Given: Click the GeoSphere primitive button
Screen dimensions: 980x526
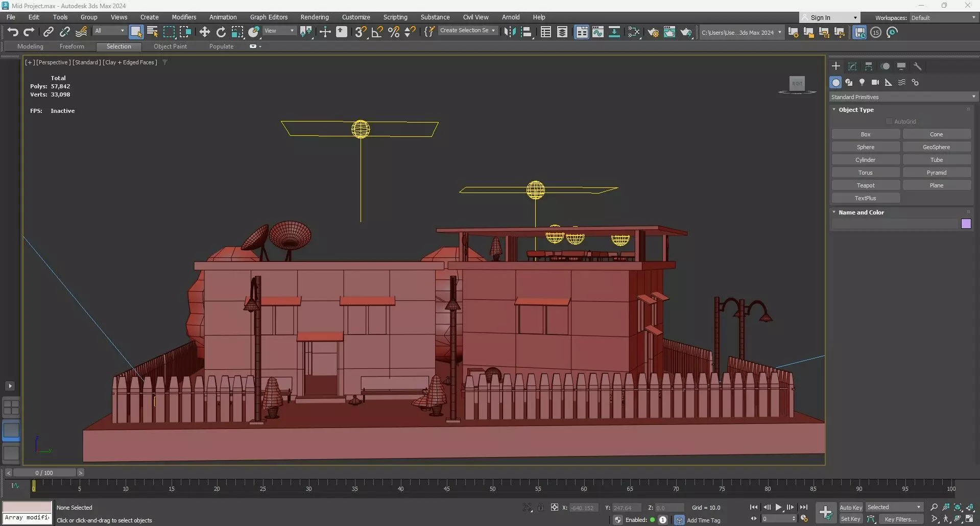Looking at the screenshot, I should [x=937, y=147].
